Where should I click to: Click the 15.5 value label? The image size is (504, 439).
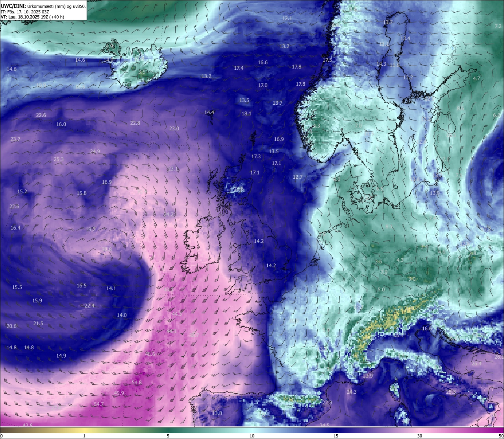[17, 287]
